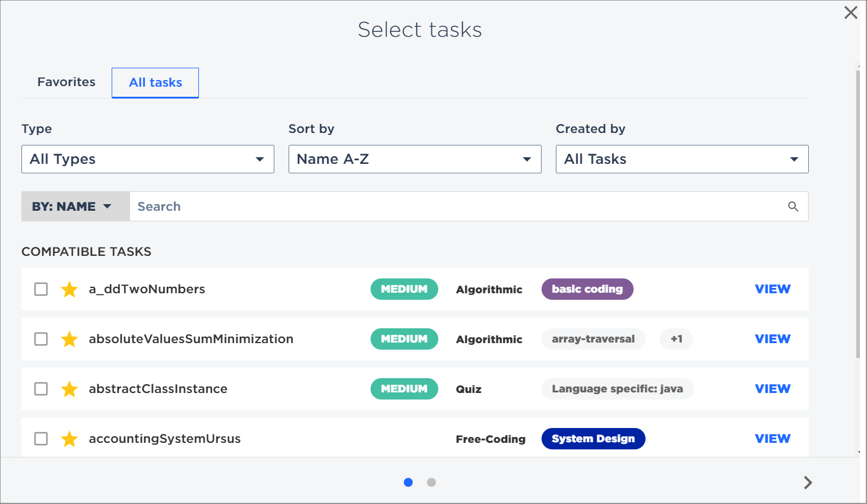
Task: Click the absoluteValuesSumMinimization task name
Action: coord(191,339)
